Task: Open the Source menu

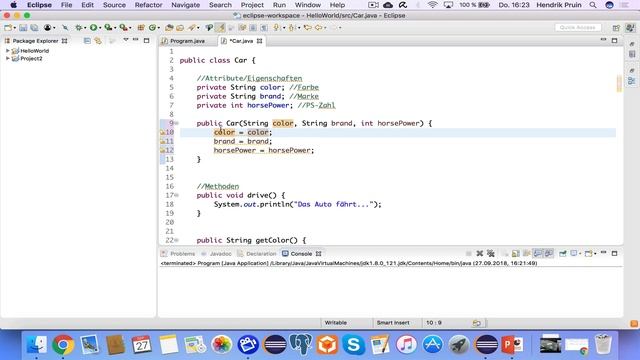Action: (x=114, y=5)
